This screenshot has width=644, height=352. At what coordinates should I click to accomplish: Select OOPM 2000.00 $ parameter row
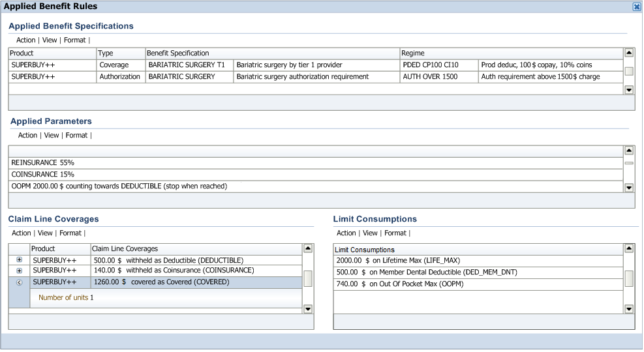(316, 186)
